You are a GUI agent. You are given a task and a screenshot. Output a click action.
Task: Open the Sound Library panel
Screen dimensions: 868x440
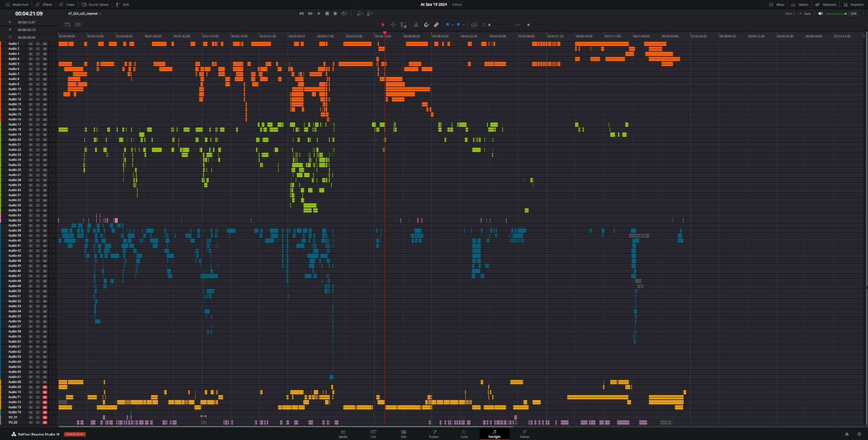tap(95, 4)
